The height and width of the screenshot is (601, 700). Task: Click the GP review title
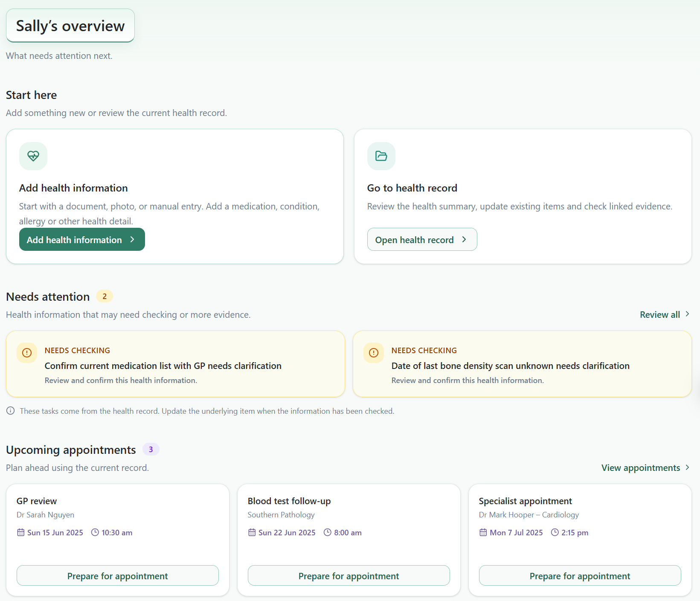pos(37,501)
